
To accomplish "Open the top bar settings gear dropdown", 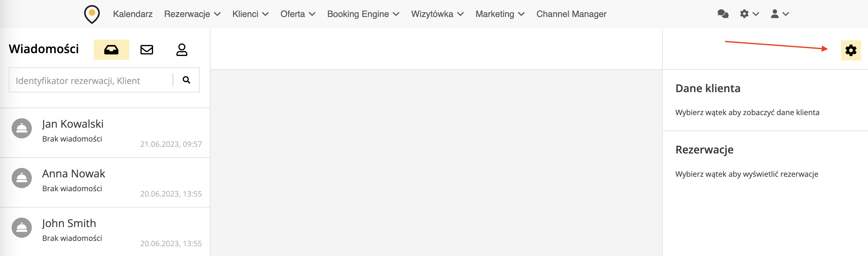I will click(749, 14).
